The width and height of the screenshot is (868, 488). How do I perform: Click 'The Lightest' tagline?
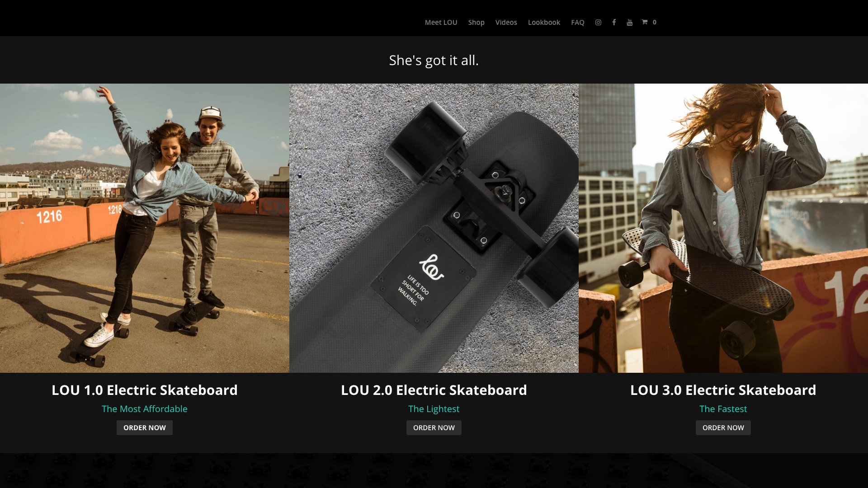[434, 409]
